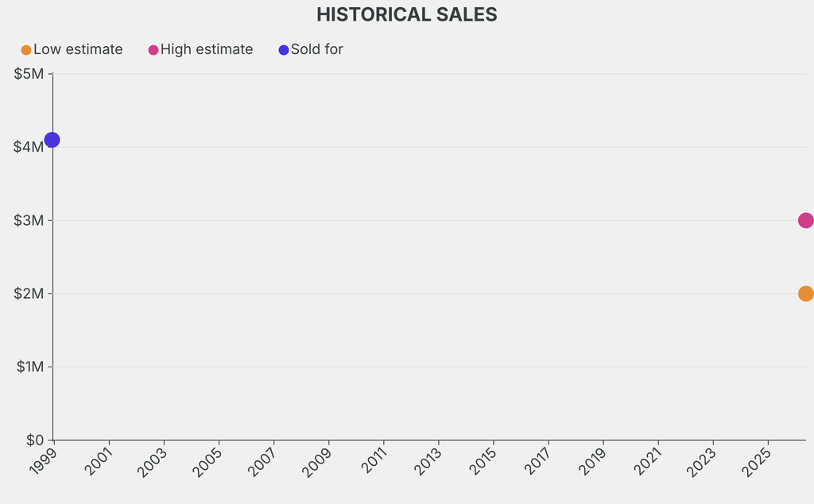Image resolution: width=814 pixels, height=504 pixels.
Task: Click the orange Low estimate legend dot
Action: click(x=26, y=50)
